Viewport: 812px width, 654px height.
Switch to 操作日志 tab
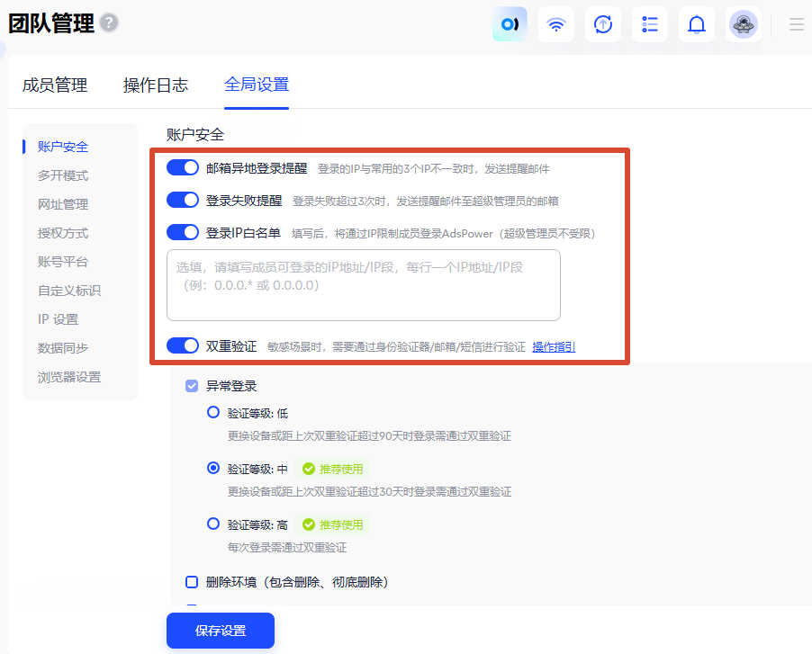[156, 85]
